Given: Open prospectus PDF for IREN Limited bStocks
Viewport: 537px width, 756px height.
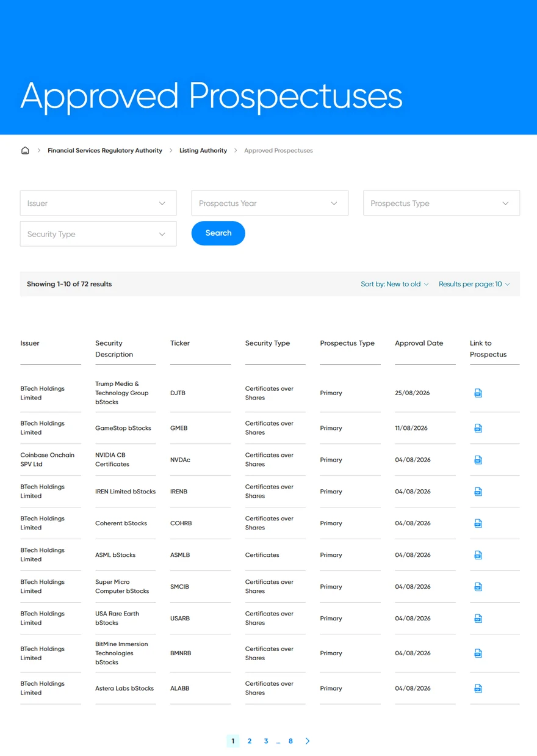Looking at the screenshot, I should [x=478, y=492].
